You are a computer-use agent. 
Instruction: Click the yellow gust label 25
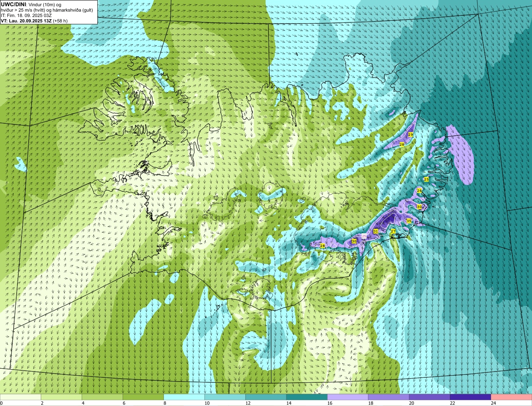(x=426, y=179)
